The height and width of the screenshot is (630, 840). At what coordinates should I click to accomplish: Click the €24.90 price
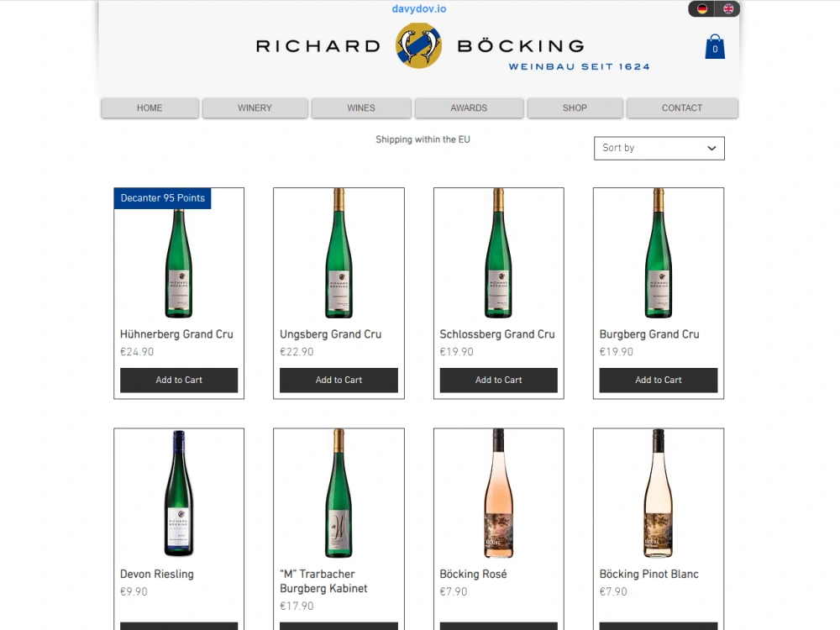[x=137, y=352]
